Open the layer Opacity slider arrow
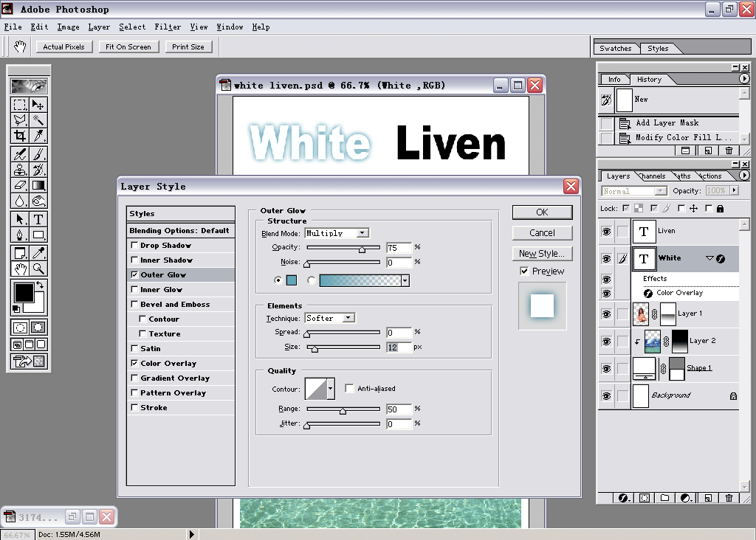 tap(734, 191)
